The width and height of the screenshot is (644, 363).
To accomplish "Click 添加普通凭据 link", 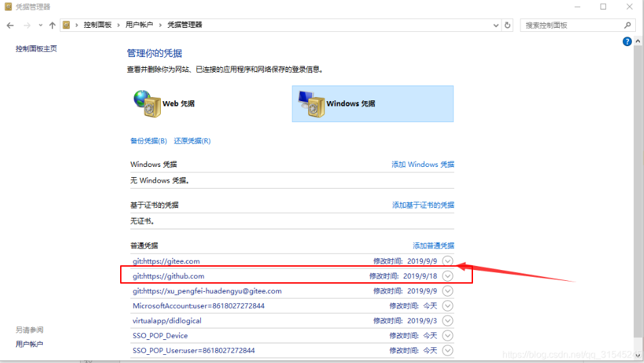I will (434, 246).
